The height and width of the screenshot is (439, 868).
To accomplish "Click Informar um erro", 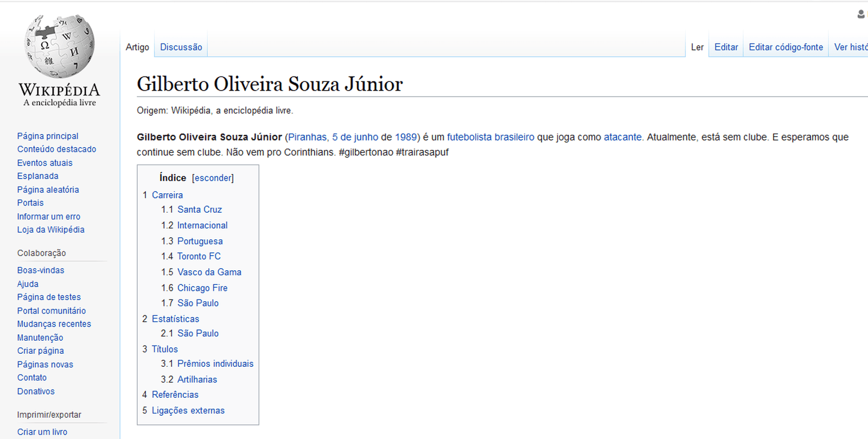I will point(48,217).
